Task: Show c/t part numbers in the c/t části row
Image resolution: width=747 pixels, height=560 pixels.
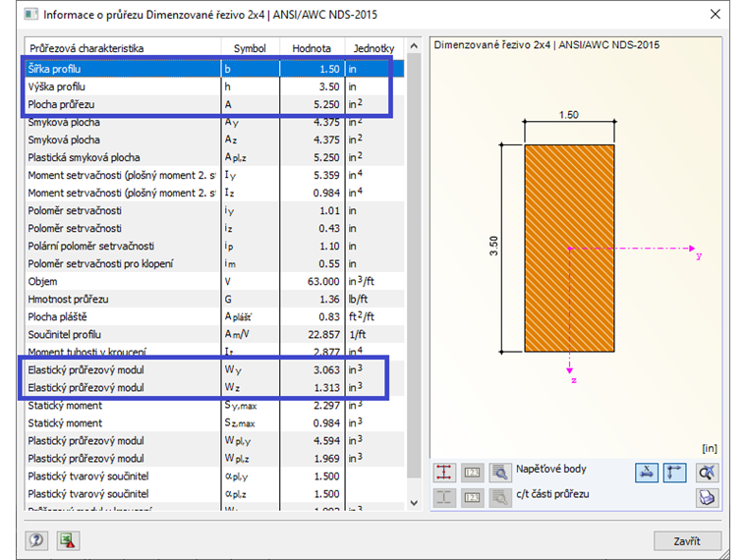Action: pos(472,498)
